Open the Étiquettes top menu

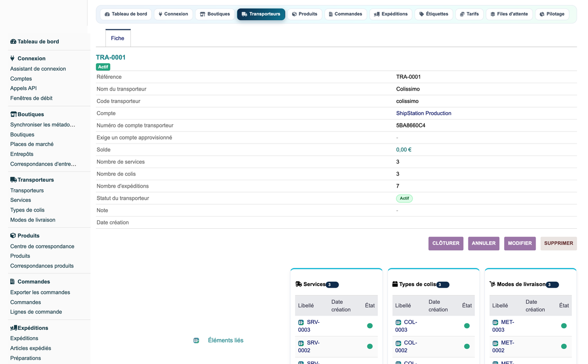tap(434, 14)
